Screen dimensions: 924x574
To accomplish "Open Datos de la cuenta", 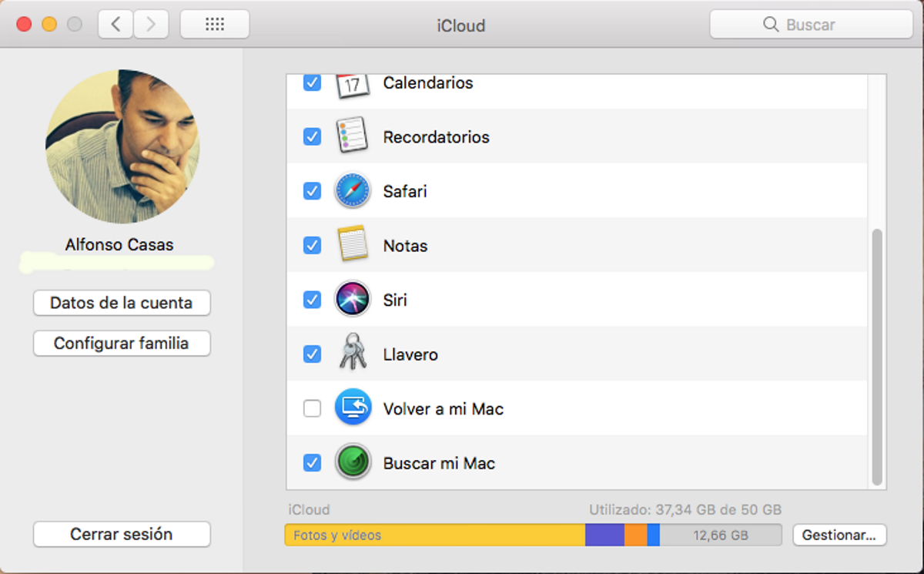I will [122, 303].
